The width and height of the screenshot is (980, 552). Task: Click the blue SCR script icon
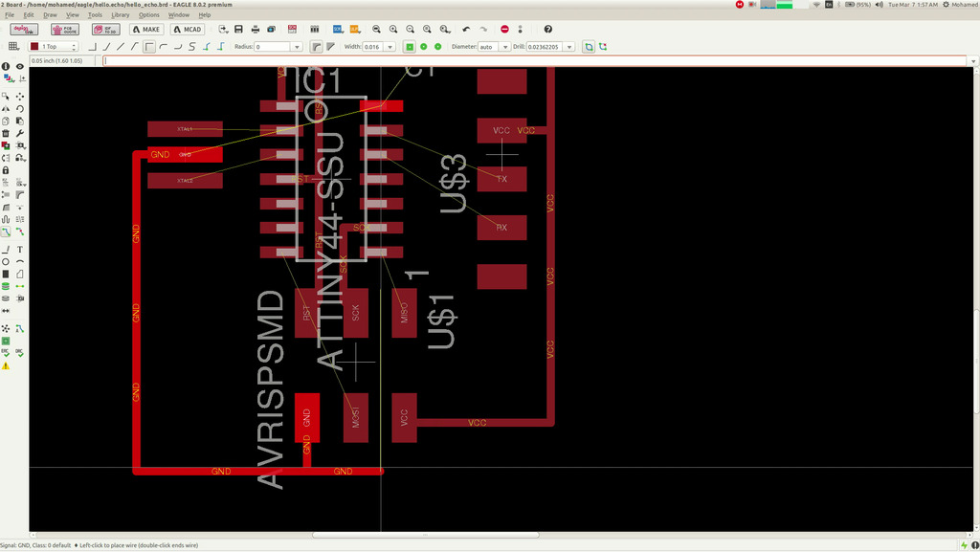[x=338, y=30]
